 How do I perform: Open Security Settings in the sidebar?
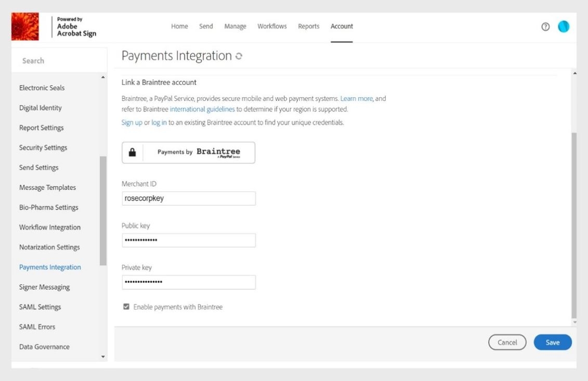[x=43, y=147]
